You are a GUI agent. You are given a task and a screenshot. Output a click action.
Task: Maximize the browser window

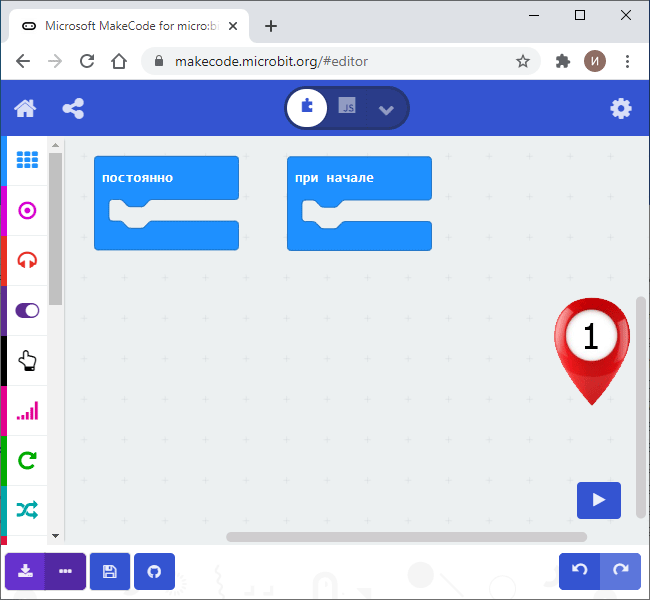580,15
